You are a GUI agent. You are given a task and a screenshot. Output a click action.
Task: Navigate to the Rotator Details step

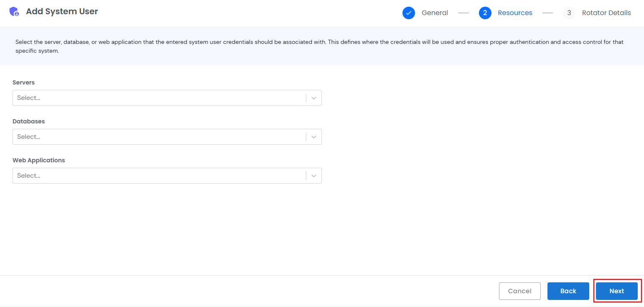(x=606, y=13)
